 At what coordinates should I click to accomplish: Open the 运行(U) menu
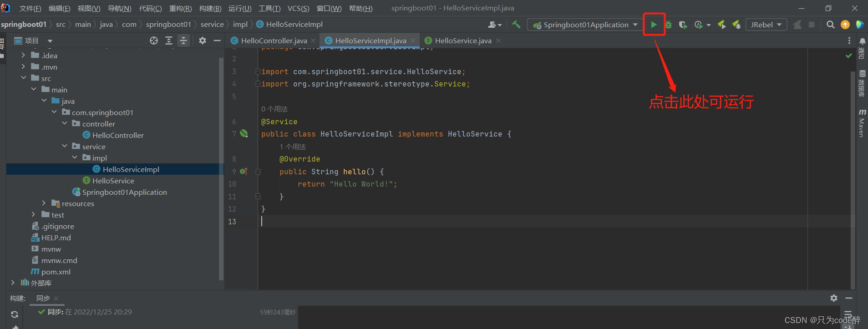(x=239, y=8)
